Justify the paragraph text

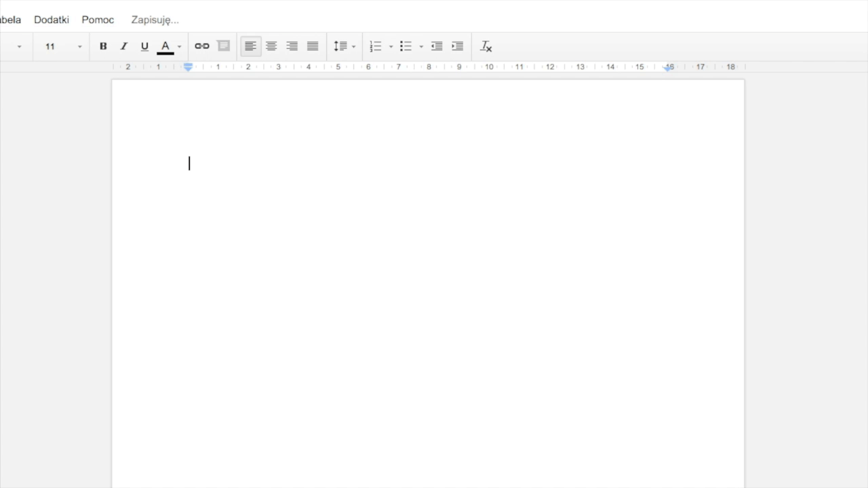[x=313, y=46]
